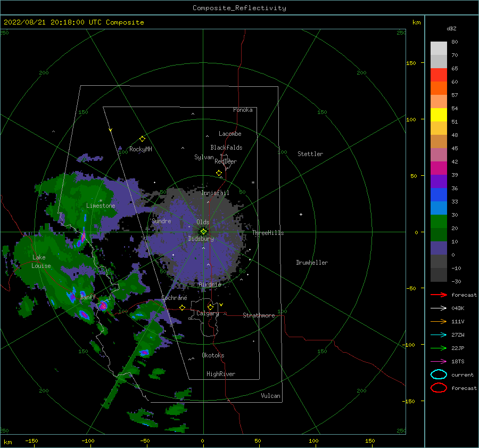479x448 pixels.
Task: Click the Banff label
Action: (x=88, y=297)
